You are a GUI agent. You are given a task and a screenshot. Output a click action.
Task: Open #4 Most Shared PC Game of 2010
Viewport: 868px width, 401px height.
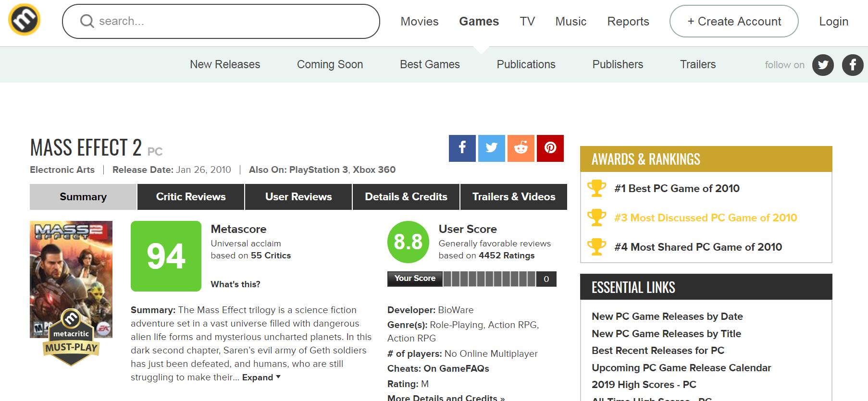point(698,247)
